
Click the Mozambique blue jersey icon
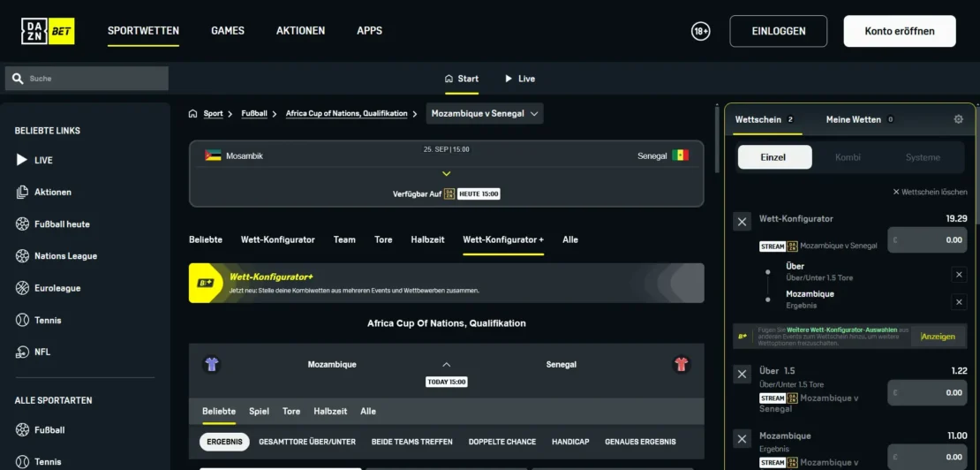pyautogui.click(x=211, y=364)
